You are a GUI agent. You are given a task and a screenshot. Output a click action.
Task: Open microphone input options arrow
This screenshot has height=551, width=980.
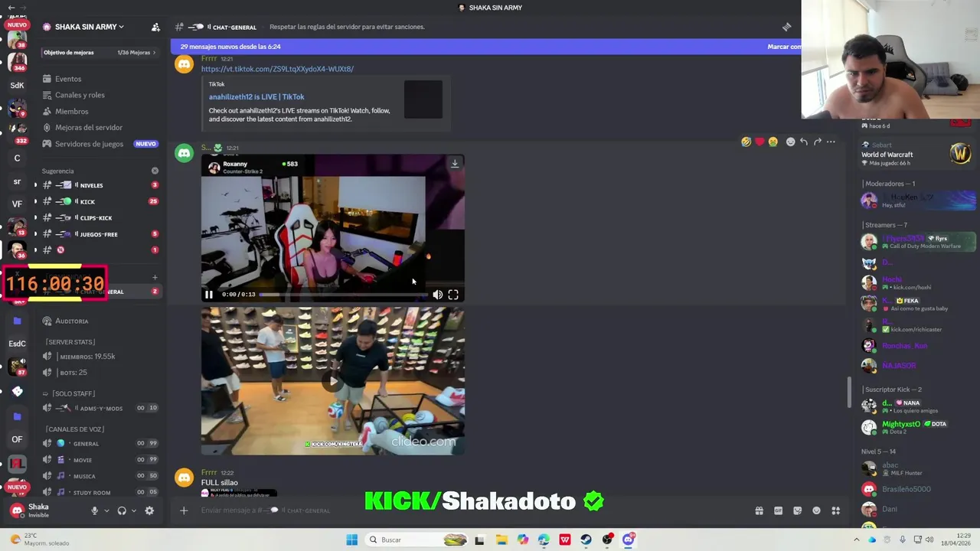(106, 511)
